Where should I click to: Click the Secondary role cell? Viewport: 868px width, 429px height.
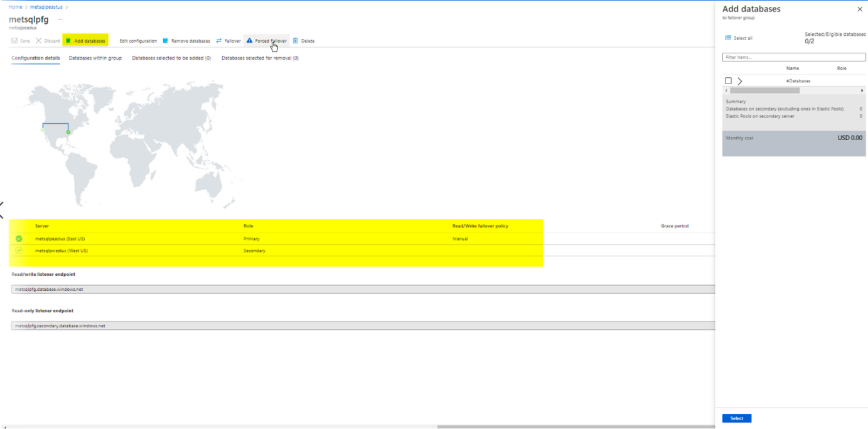click(254, 251)
